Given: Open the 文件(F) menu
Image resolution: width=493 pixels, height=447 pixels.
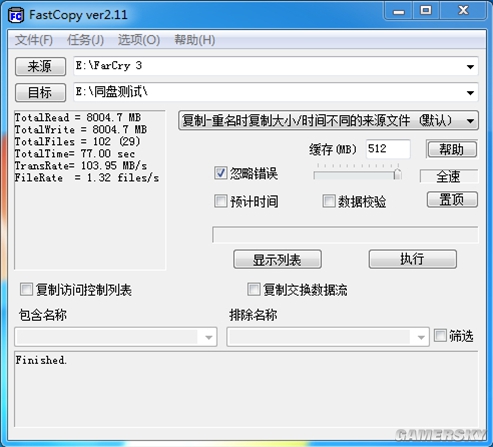Looking at the screenshot, I should (34, 40).
